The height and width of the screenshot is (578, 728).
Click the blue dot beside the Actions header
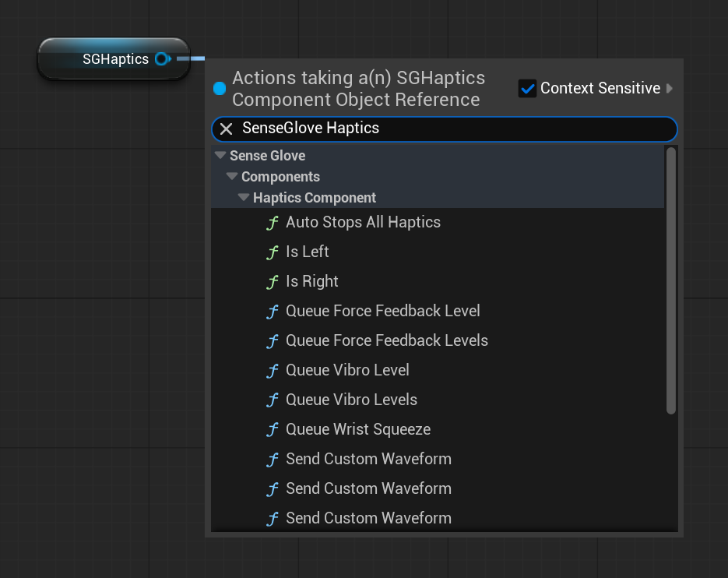(220, 89)
